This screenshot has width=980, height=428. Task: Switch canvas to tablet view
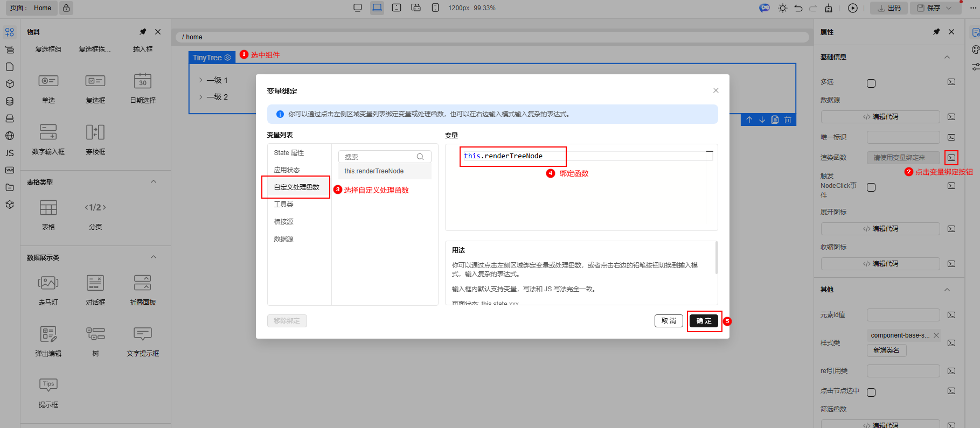coord(397,8)
